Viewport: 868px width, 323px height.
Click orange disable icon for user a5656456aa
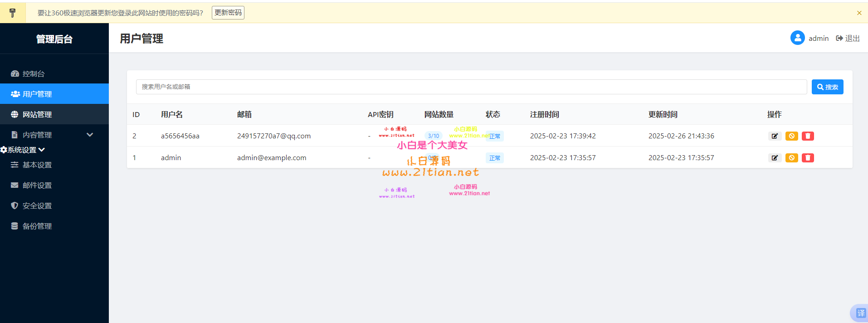click(791, 136)
